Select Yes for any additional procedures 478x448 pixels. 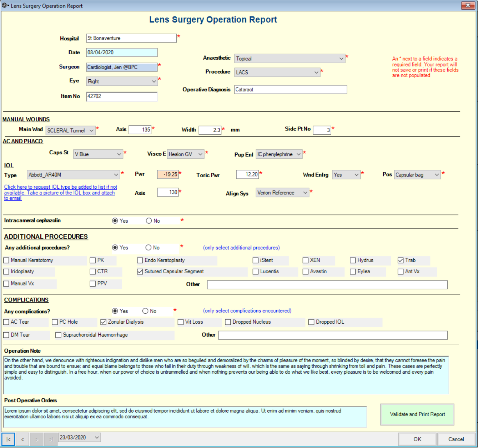click(115, 248)
